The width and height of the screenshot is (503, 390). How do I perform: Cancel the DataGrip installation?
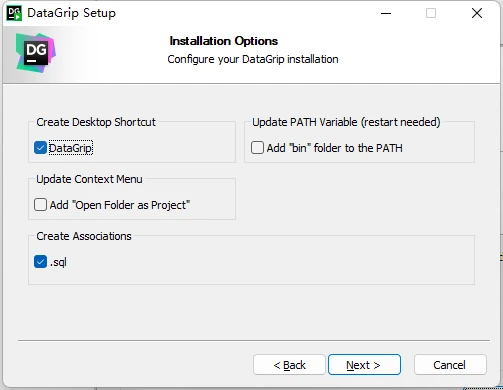(x=450, y=365)
